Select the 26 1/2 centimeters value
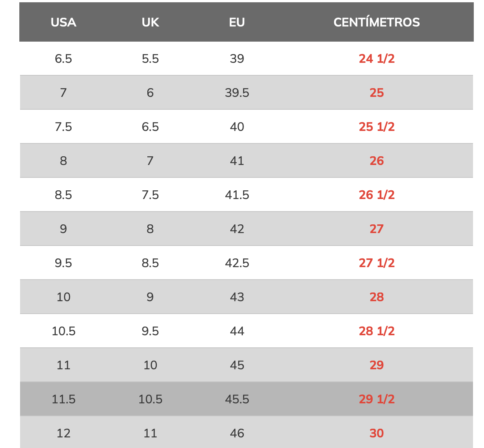This screenshot has height=448, width=484. (x=376, y=195)
